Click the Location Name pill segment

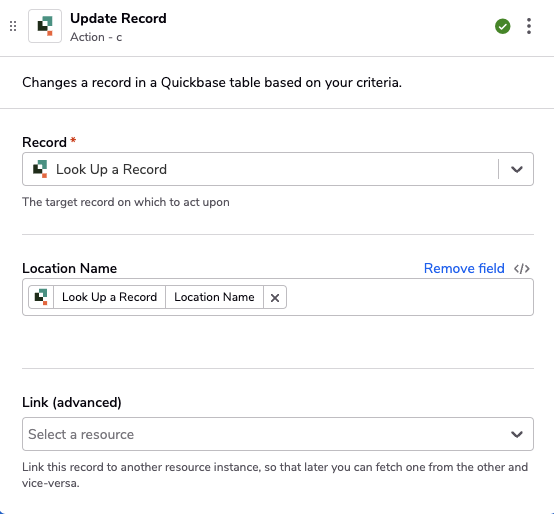coord(214,297)
